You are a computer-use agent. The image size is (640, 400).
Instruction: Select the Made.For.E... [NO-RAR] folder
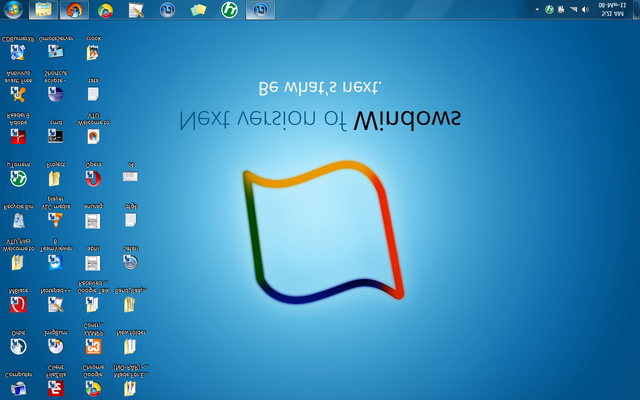131,380
